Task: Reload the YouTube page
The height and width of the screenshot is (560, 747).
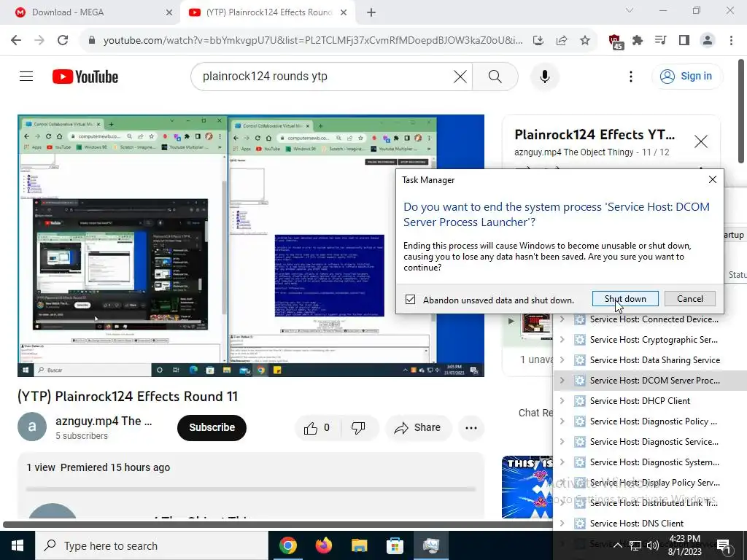Action: click(x=63, y=41)
